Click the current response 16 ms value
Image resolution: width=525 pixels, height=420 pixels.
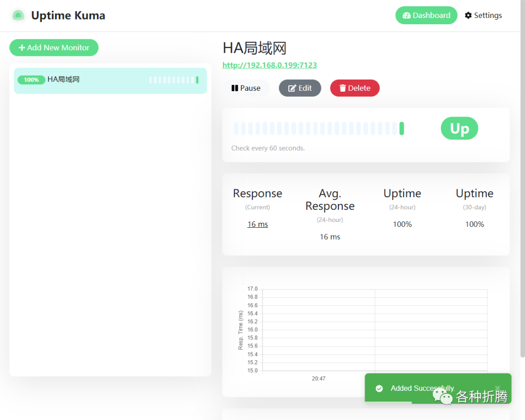(x=258, y=224)
